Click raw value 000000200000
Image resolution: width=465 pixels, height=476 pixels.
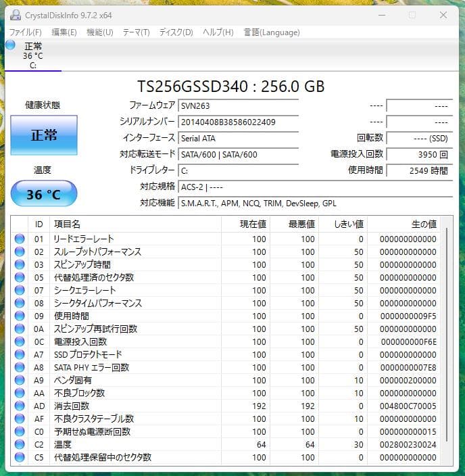pos(408,381)
